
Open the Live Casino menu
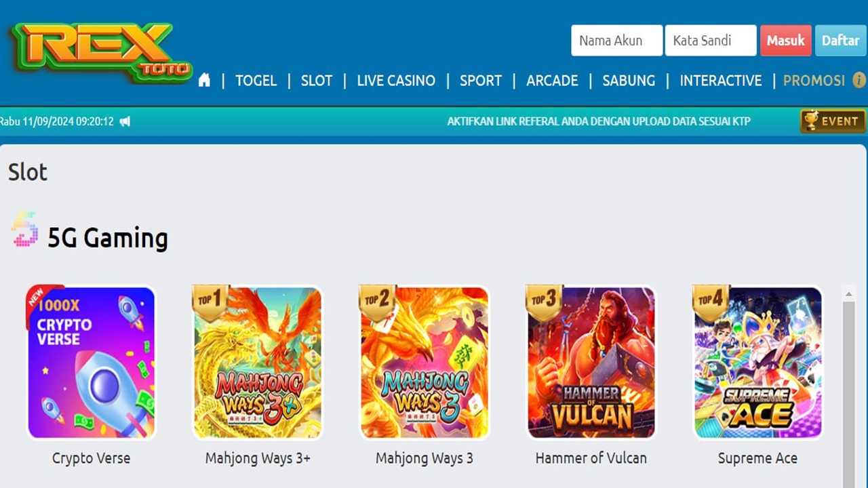pyautogui.click(x=396, y=81)
